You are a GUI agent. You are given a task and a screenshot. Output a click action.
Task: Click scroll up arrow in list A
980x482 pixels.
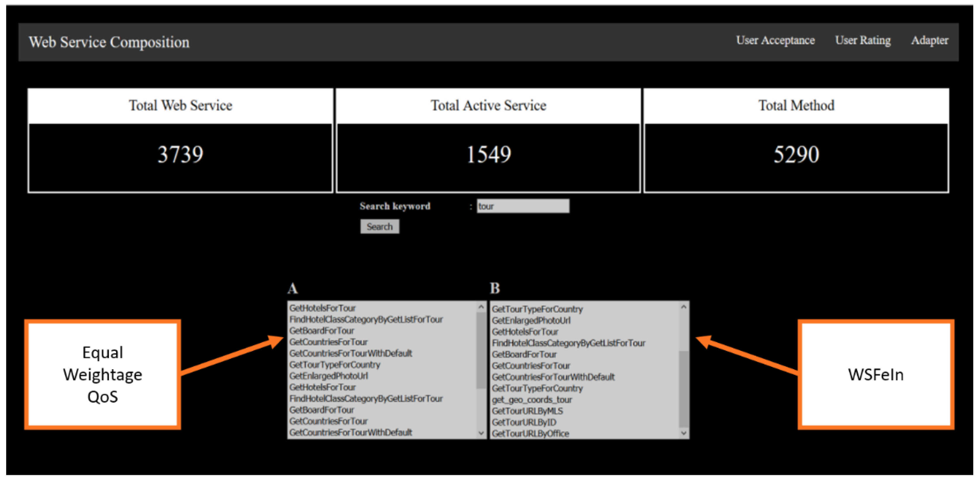click(x=481, y=307)
